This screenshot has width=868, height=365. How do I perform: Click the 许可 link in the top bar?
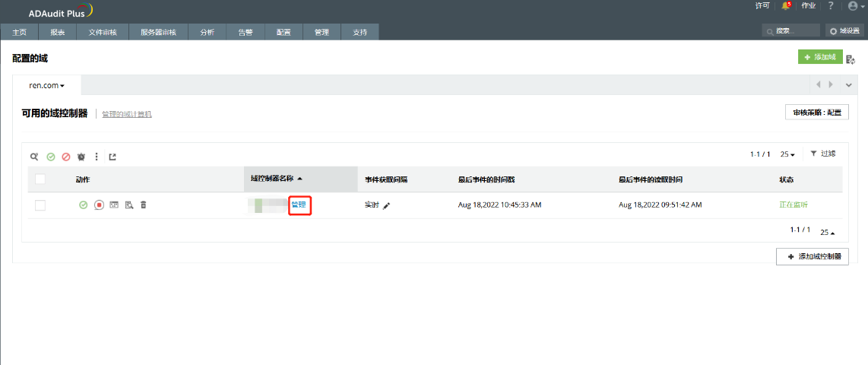coord(762,5)
